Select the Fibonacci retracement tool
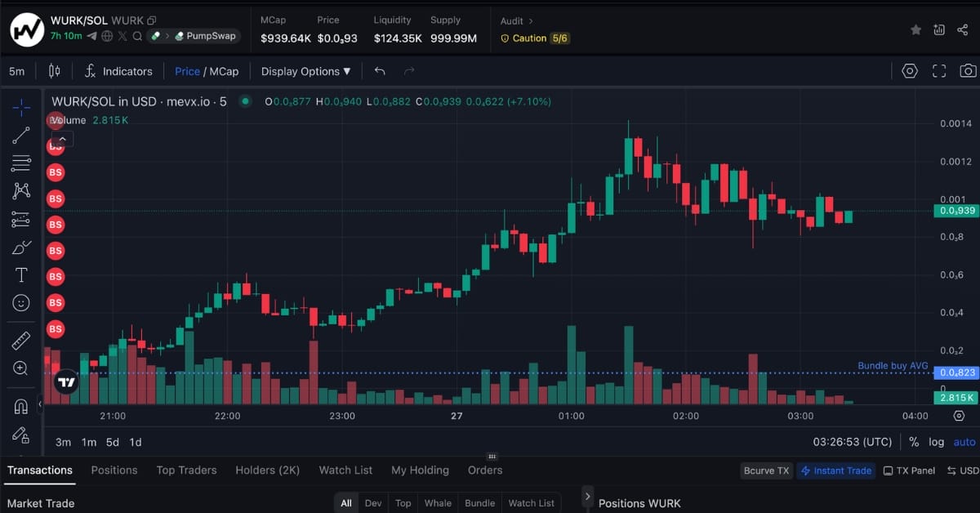Screen dimensions: 980x513 pos(21,163)
